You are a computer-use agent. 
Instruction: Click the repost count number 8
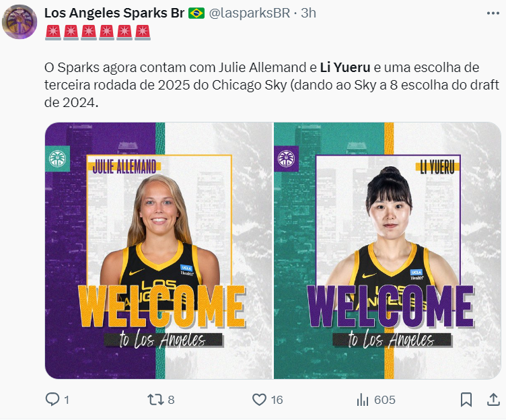pyautogui.click(x=171, y=400)
